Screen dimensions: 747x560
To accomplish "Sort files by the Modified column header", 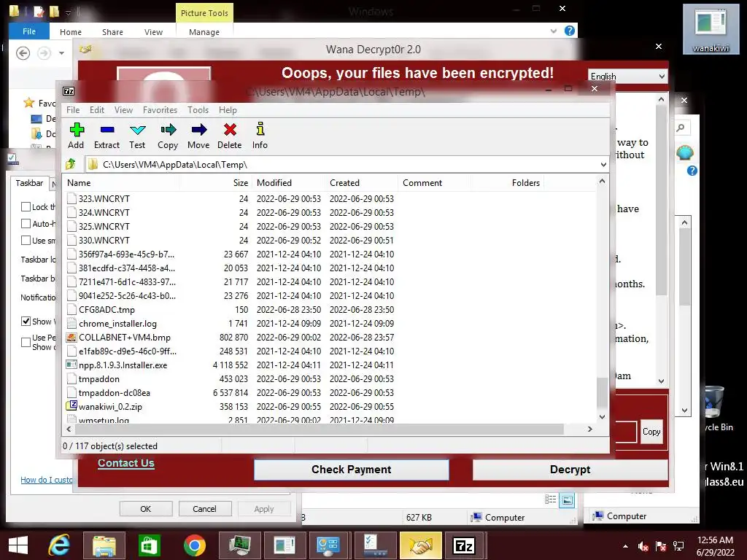I will [x=288, y=183].
